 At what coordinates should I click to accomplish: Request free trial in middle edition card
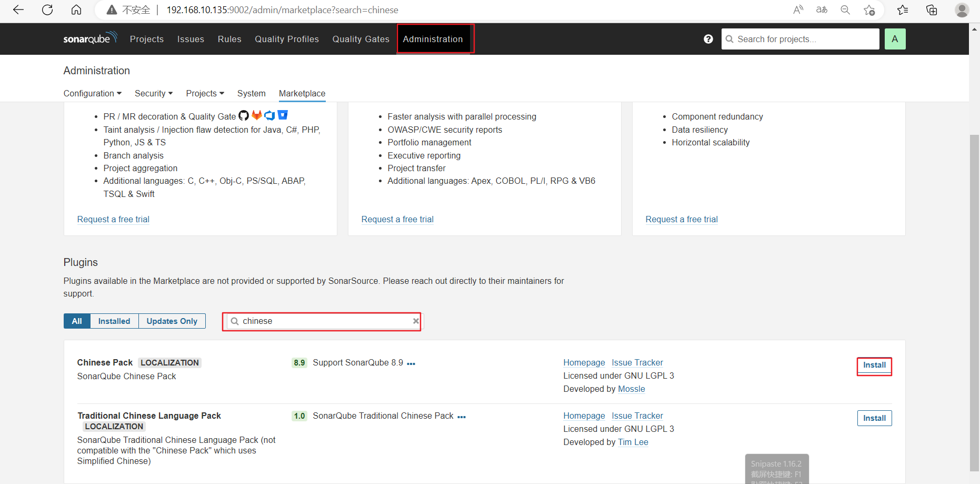(x=397, y=219)
